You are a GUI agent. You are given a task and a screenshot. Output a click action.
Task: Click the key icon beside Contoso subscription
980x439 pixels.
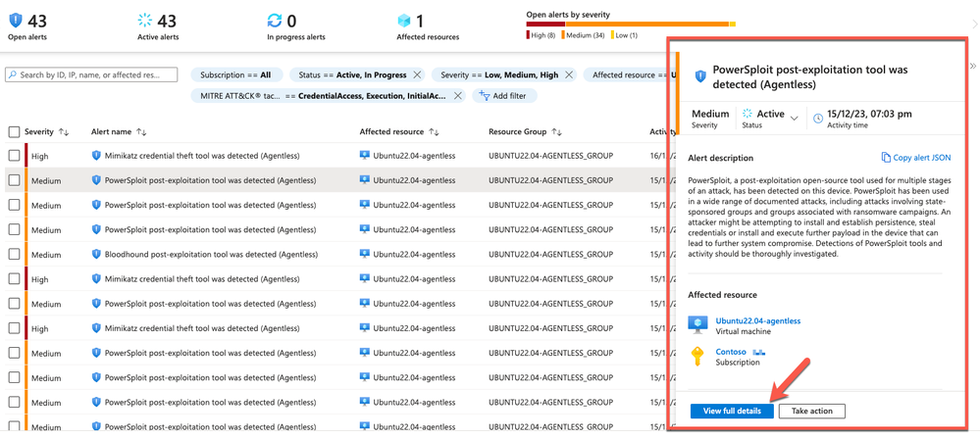[x=697, y=357]
